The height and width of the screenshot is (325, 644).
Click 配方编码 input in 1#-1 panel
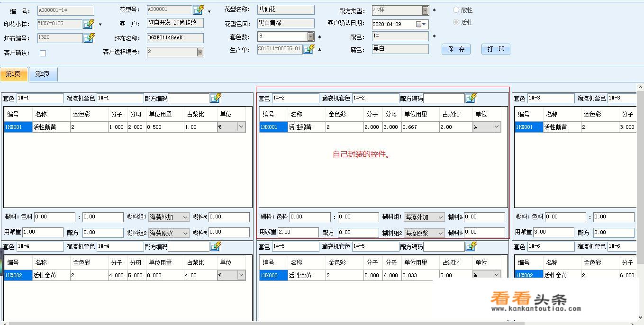[189, 98]
